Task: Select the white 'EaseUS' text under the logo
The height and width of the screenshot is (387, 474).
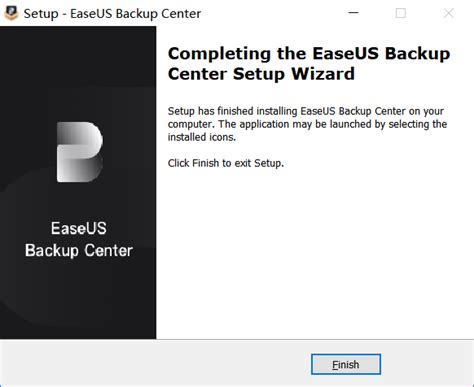Action: 79,228
